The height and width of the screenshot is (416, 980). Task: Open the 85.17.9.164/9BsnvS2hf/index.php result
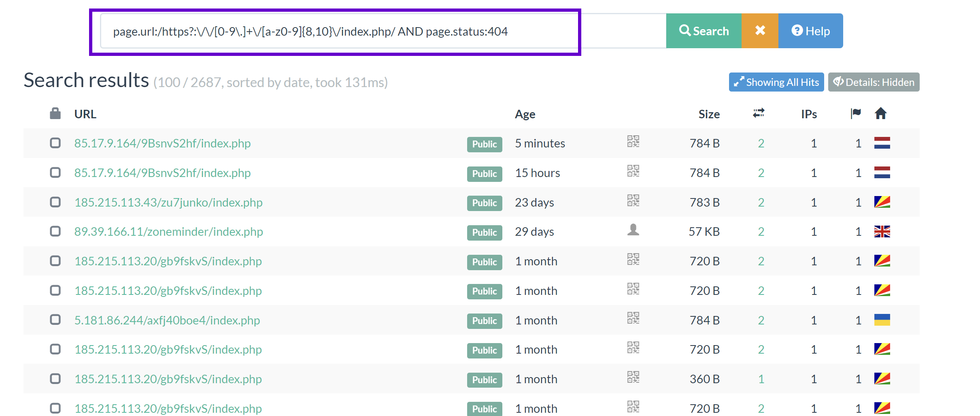pyautogui.click(x=163, y=143)
